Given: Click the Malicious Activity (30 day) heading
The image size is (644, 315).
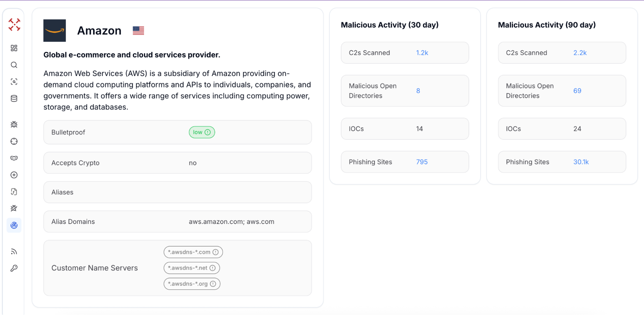Looking at the screenshot, I should point(390,25).
